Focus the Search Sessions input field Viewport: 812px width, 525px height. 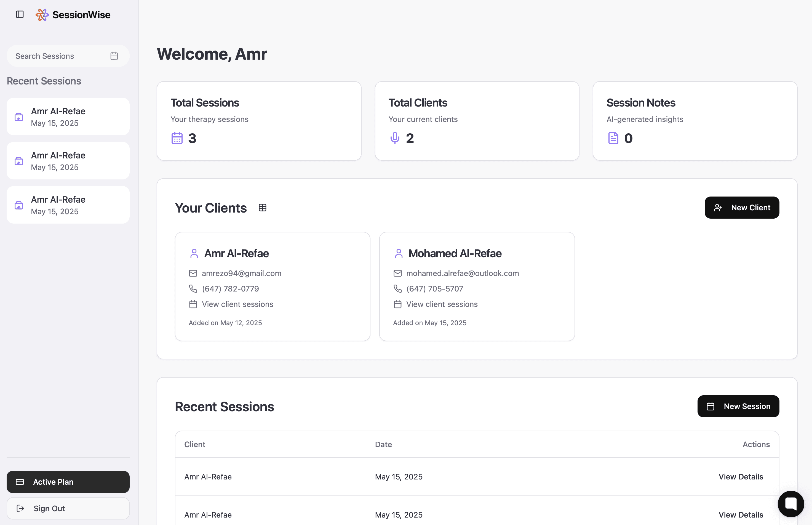68,56
